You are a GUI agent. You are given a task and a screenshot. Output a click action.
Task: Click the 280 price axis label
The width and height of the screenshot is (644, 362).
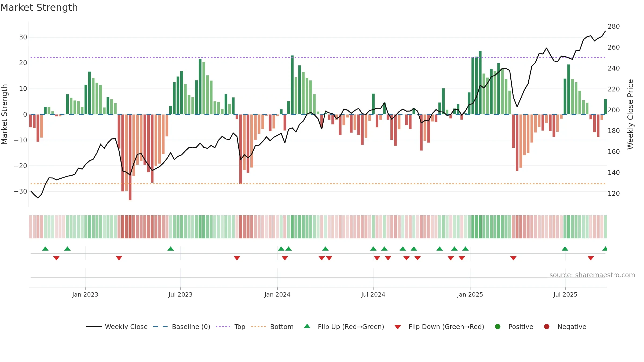[x=613, y=27]
